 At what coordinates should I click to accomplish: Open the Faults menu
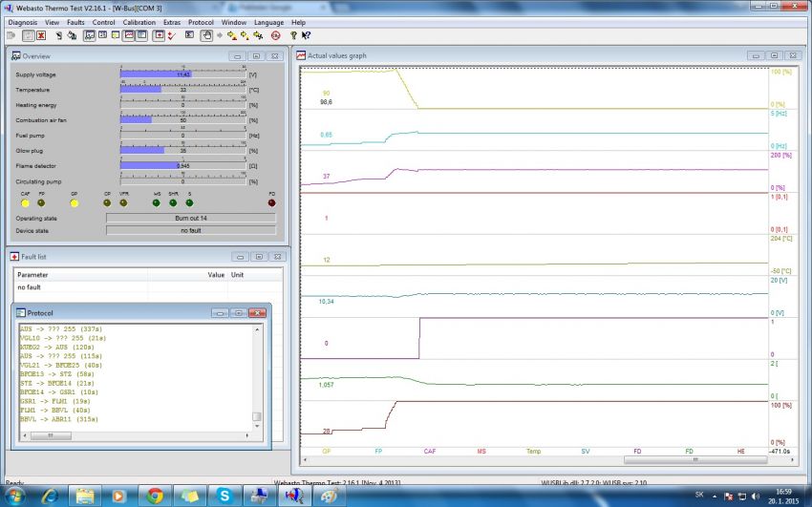click(76, 21)
